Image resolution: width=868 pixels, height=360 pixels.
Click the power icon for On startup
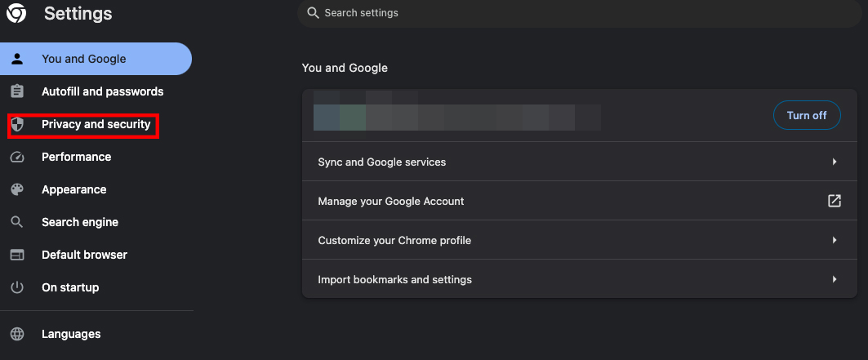point(17,287)
